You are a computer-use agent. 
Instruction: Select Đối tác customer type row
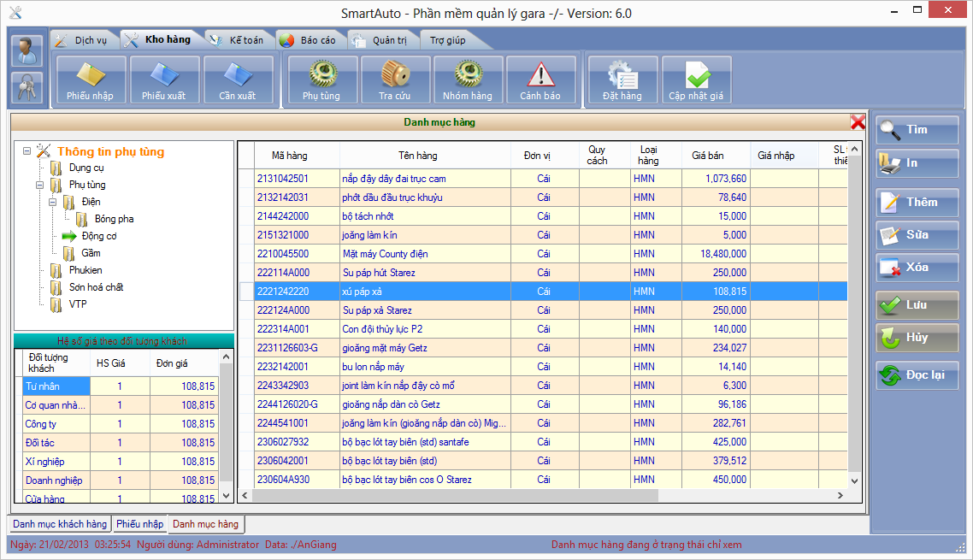pos(121,443)
